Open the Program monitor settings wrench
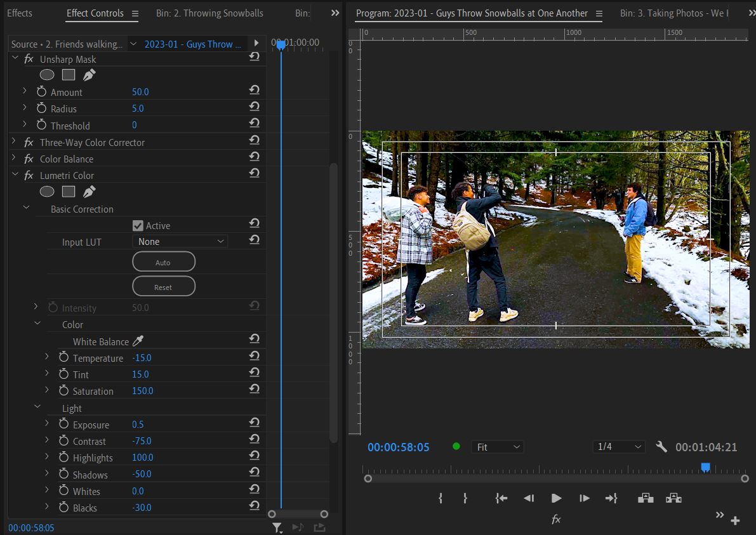 pos(661,447)
